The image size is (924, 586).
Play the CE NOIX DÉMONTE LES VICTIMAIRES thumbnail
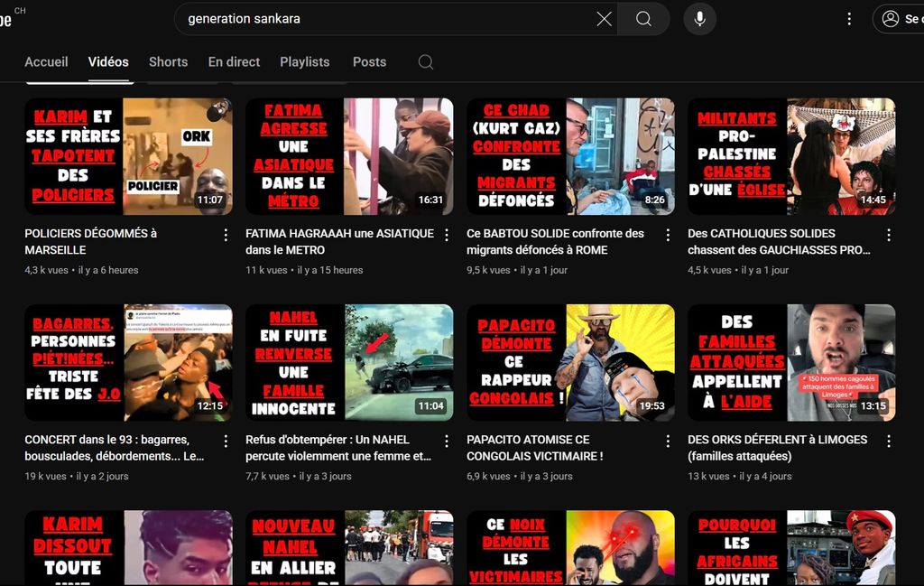tap(570, 548)
